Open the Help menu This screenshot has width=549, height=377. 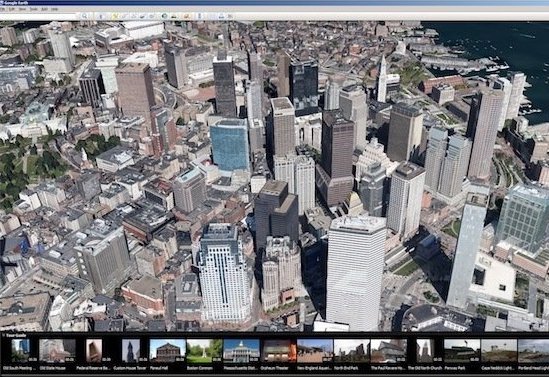click(55, 9)
